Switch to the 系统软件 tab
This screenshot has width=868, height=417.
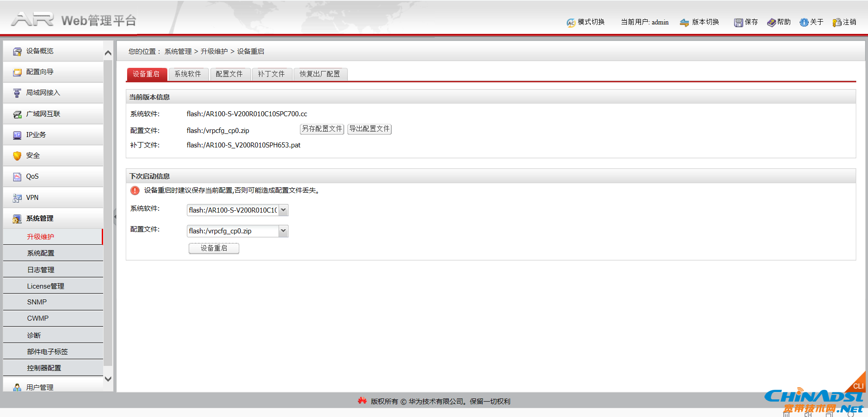[188, 74]
